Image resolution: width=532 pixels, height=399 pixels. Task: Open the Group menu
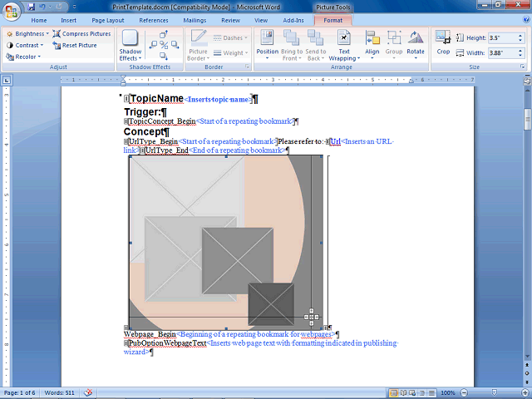394,46
